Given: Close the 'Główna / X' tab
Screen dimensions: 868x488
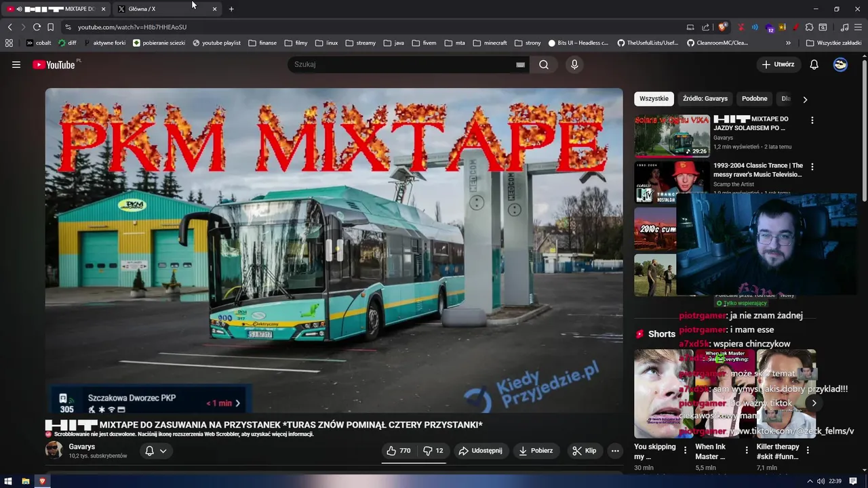Looking at the screenshot, I should tap(215, 9).
